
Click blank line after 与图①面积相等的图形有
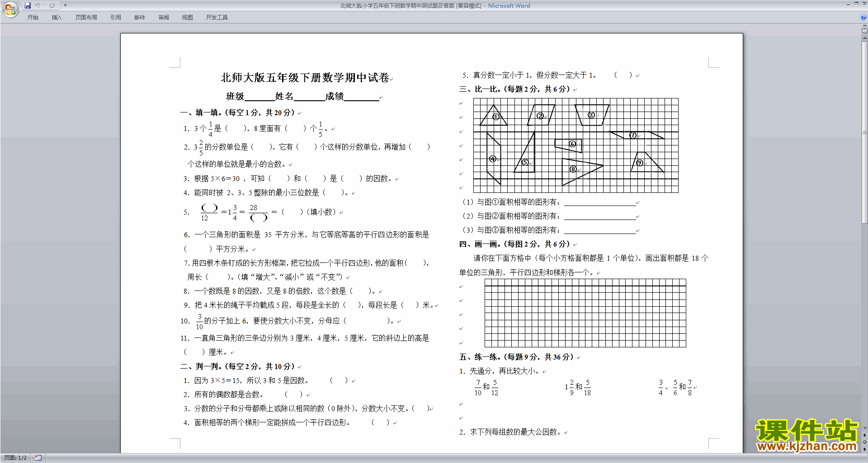click(600, 202)
